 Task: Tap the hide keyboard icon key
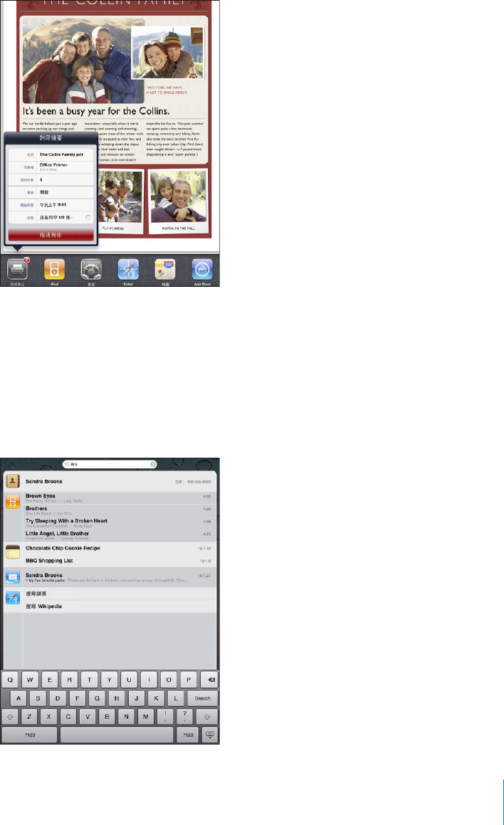click(210, 735)
